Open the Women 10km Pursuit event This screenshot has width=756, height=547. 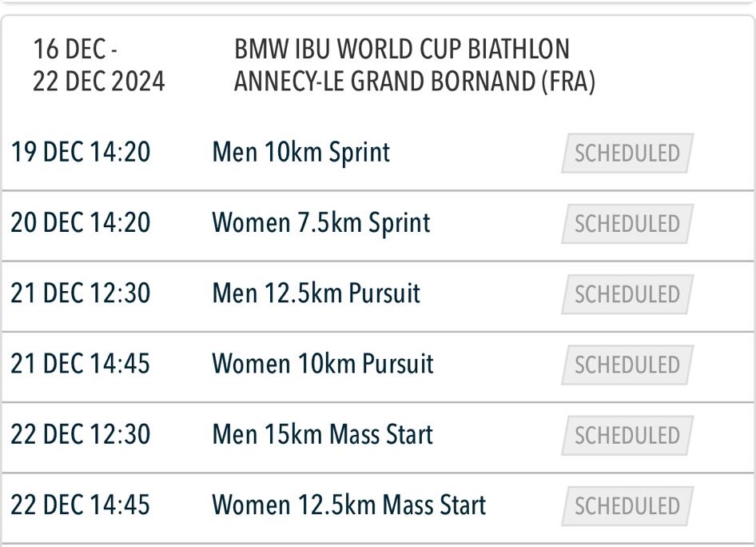[x=377, y=366]
